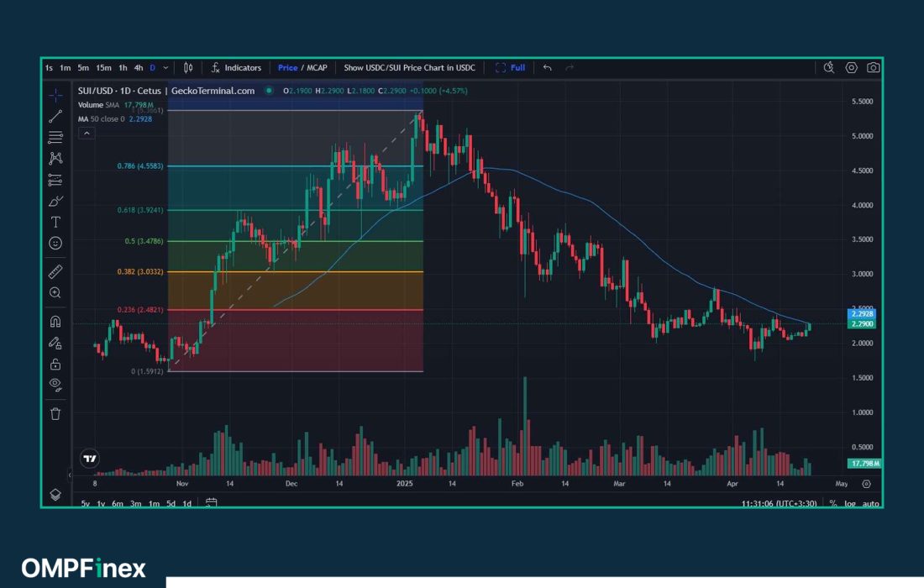Open the timezone menu showing UTC+3:30
Image resolution: width=924 pixels, height=588 pixels.
point(780,503)
